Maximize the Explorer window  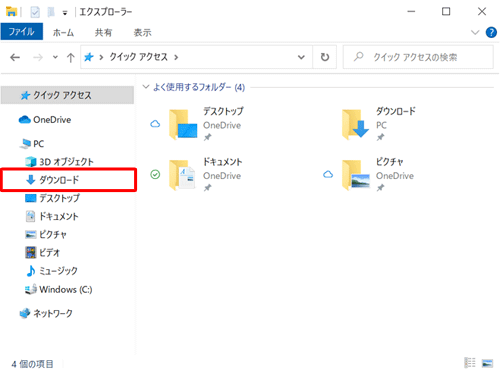446,12
